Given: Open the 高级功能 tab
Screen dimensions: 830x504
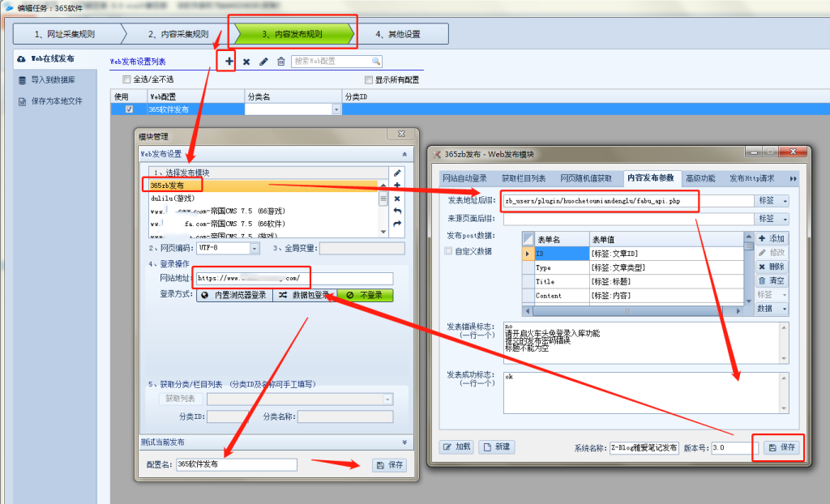Looking at the screenshot, I should [x=701, y=178].
